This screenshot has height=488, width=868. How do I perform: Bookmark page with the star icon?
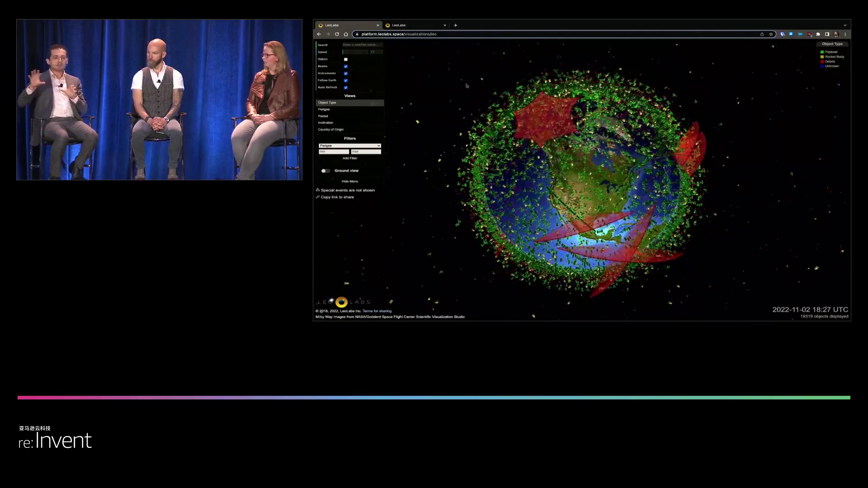click(771, 34)
